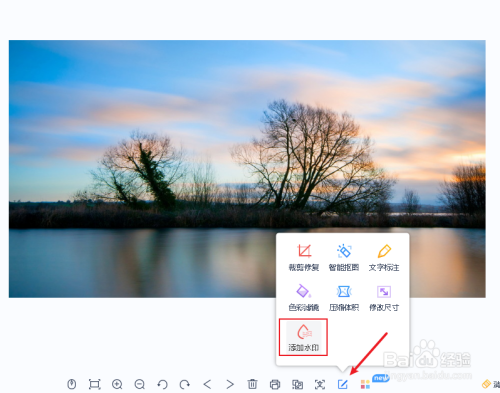Click the image format conversion icon
The width and height of the screenshot is (500, 393).
(x=297, y=384)
